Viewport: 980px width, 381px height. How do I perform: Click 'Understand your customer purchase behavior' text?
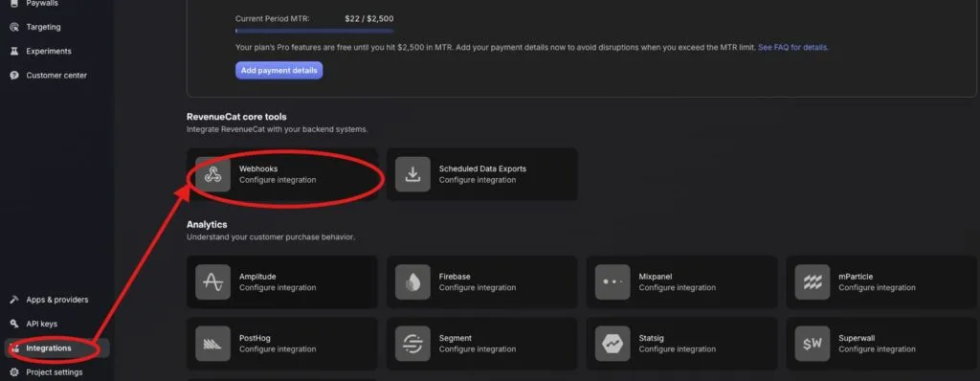(271, 237)
